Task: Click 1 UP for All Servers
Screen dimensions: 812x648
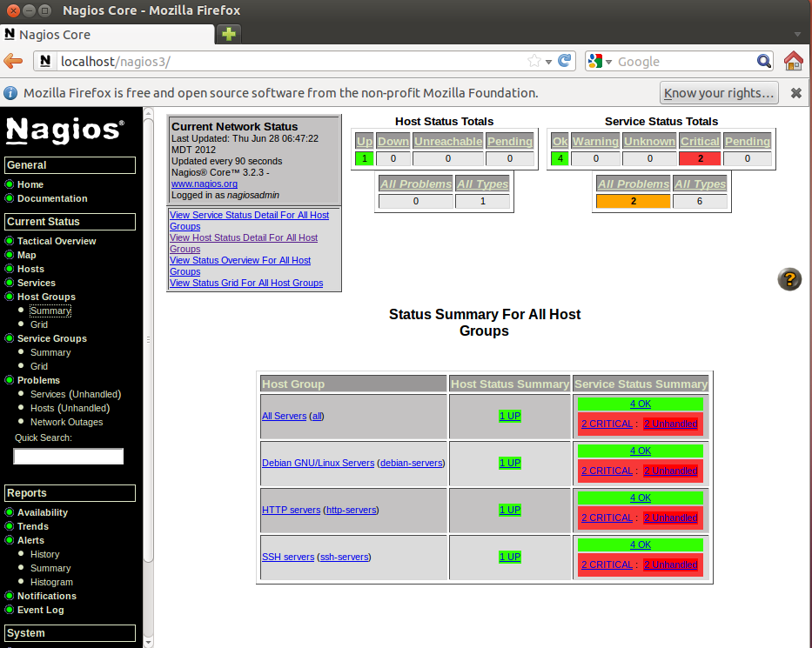Action: point(510,416)
